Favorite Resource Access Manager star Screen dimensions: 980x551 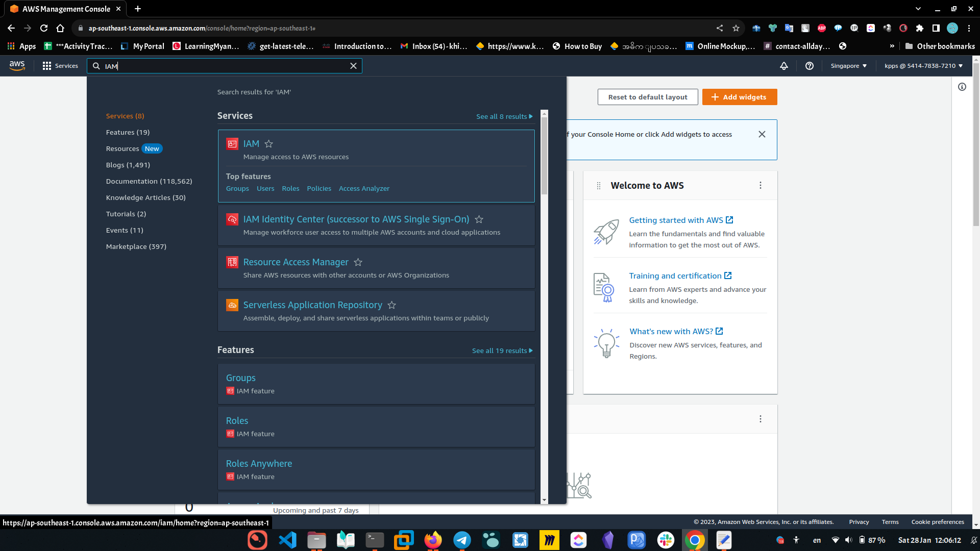coord(358,262)
